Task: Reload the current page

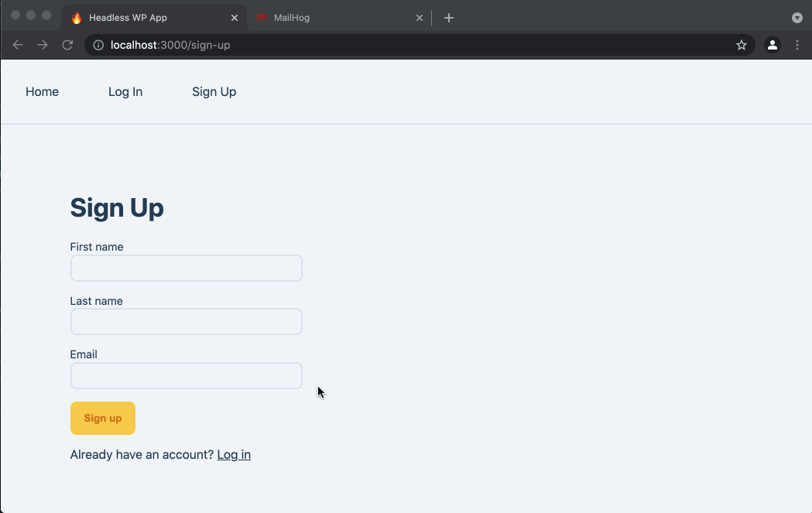Action: coord(67,45)
